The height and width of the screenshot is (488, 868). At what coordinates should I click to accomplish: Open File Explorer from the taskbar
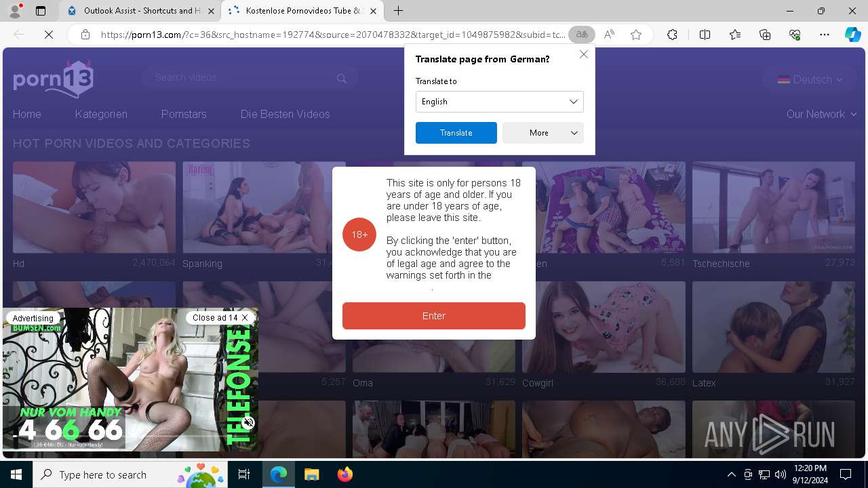(x=311, y=474)
